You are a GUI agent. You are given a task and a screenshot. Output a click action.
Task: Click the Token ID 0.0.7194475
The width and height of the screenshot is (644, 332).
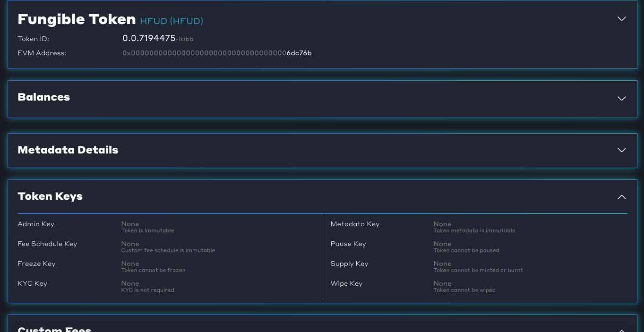(x=149, y=38)
